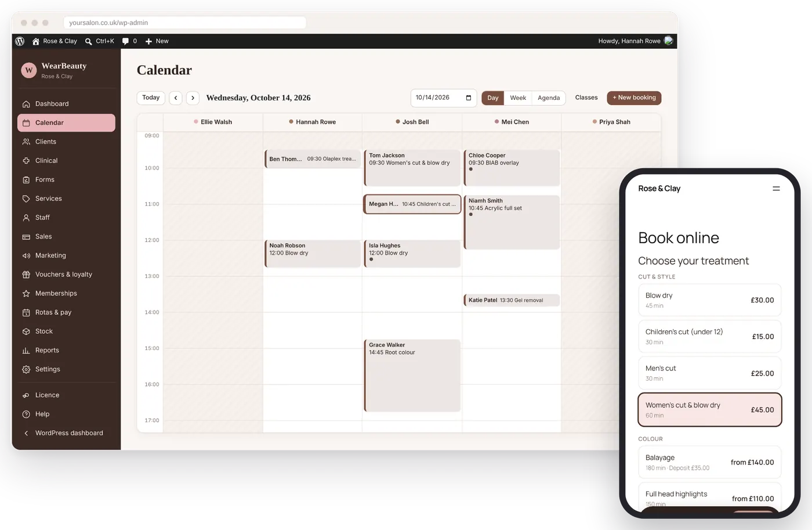Click the home icon beside Rose & Clay

36,41
